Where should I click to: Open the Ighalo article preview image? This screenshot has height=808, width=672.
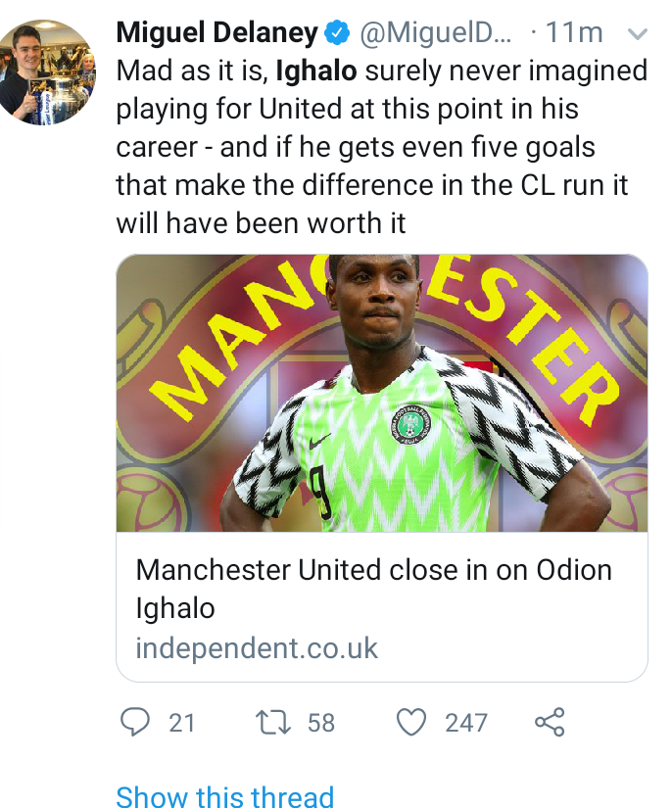pyautogui.click(x=382, y=394)
